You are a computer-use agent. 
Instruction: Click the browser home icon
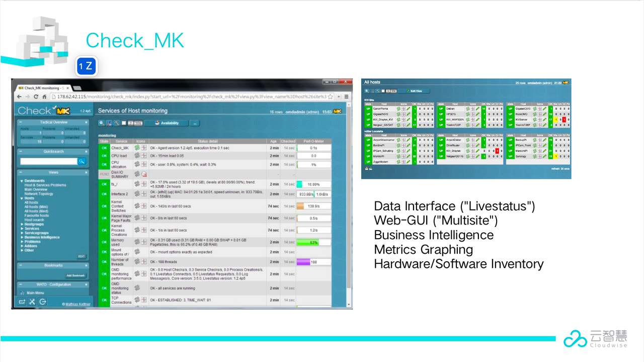coord(44,97)
